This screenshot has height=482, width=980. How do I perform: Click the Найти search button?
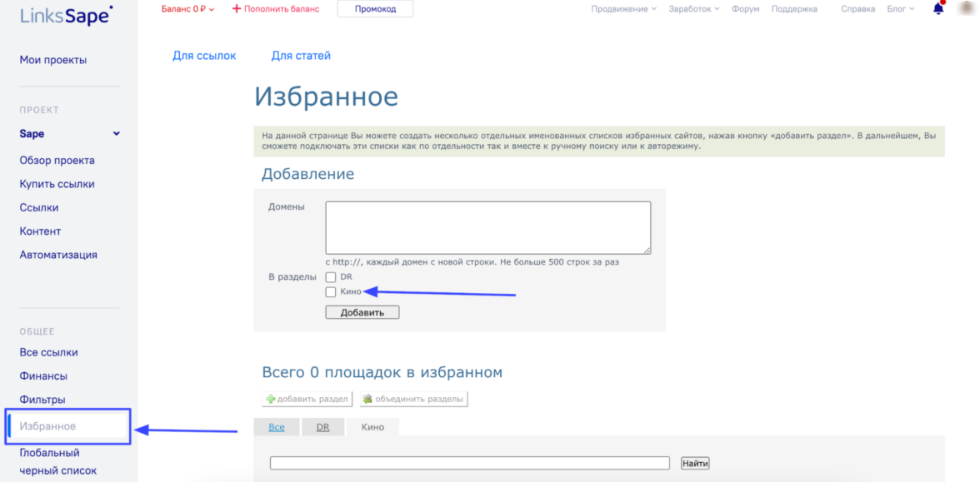click(695, 463)
